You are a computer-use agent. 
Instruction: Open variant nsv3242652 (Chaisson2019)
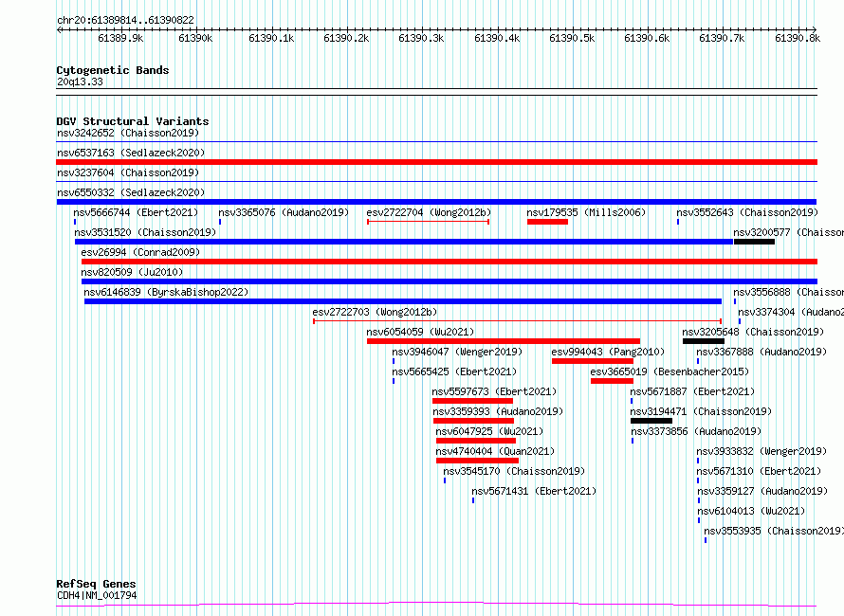click(x=128, y=133)
